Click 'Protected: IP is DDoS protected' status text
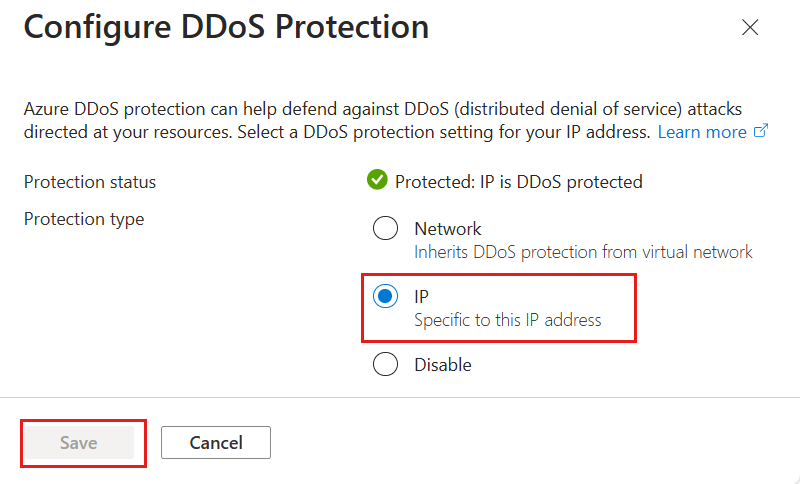 [x=518, y=182]
